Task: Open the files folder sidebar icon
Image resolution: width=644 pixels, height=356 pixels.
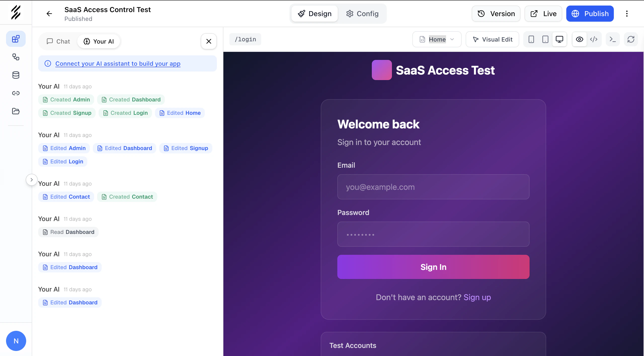Action: point(16,111)
